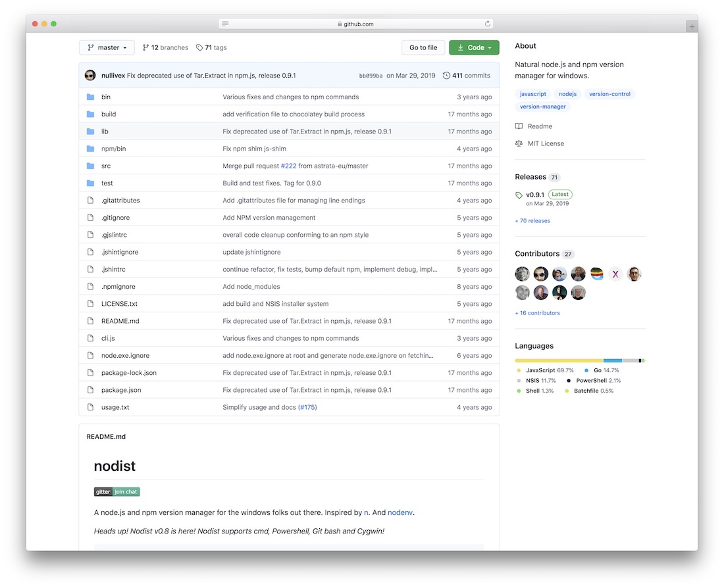Select the version-manager topic tag

click(542, 107)
